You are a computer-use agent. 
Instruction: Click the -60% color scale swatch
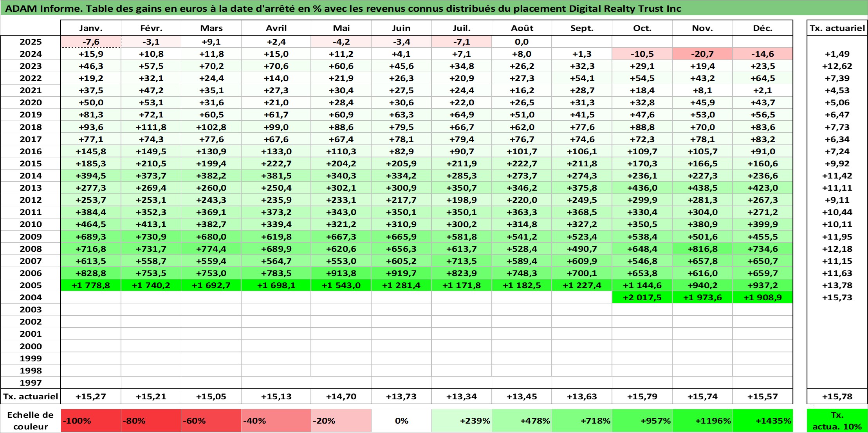211,420
